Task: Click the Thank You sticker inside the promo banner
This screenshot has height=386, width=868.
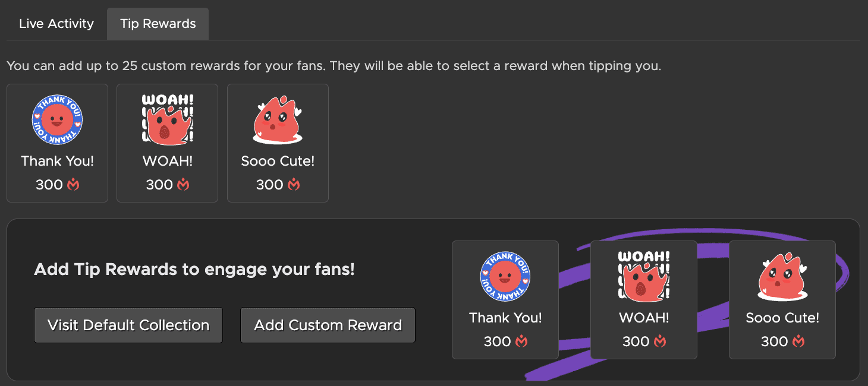Action: coord(505,277)
